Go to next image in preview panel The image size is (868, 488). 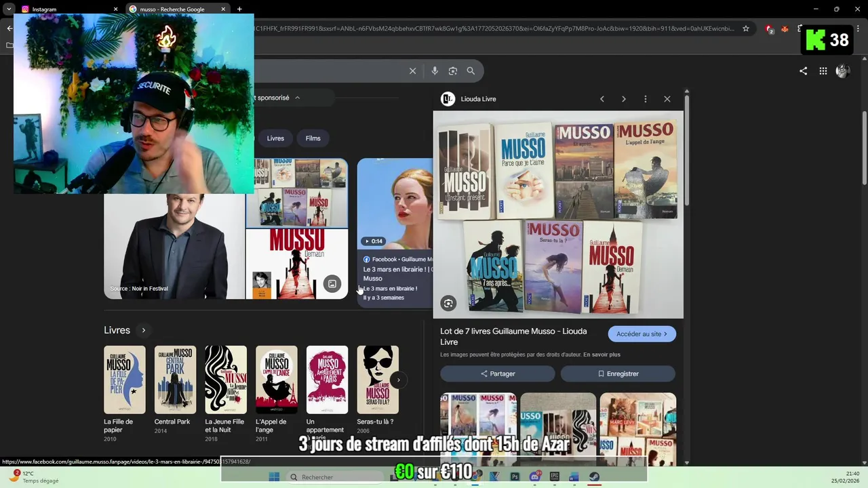pyautogui.click(x=623, y=99)
